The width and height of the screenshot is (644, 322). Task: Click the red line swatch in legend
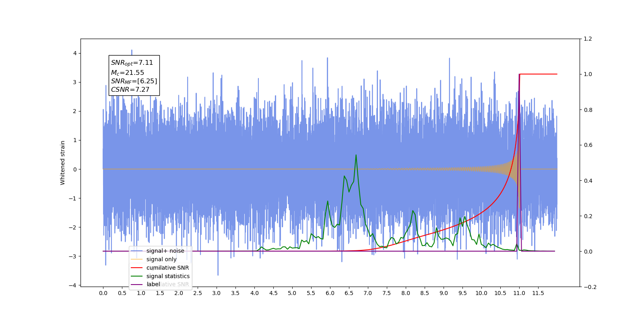137,268
